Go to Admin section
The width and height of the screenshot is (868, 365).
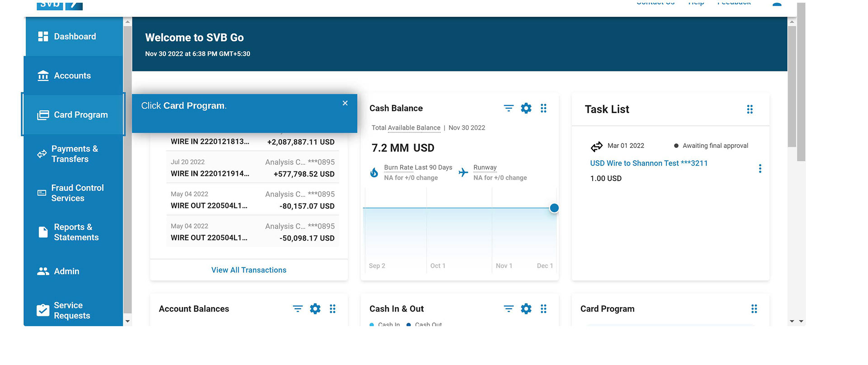(73, 271)
